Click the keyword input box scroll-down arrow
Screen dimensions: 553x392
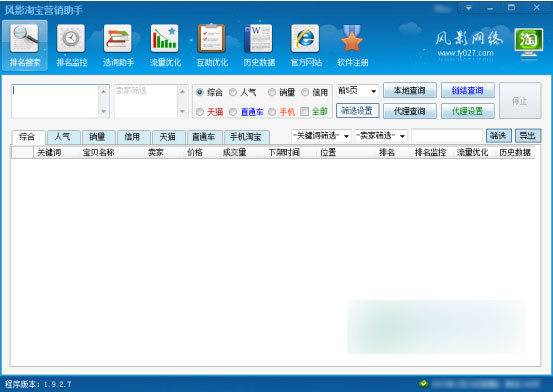tap(104, 111)
